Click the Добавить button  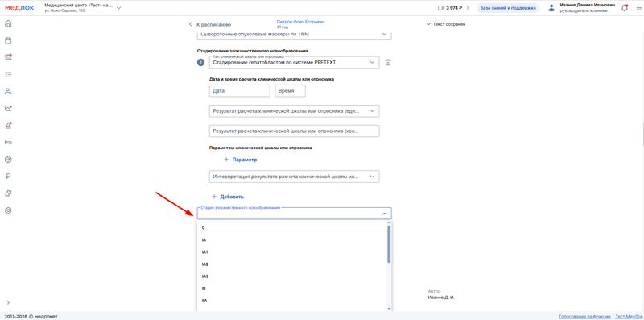(x=228, y=197)
